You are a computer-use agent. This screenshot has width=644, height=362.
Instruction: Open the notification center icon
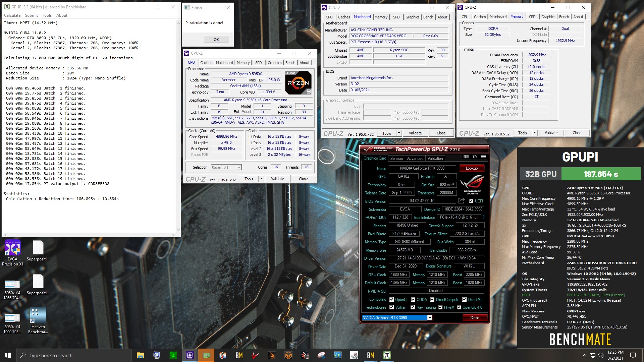click(x=633, y=355)
